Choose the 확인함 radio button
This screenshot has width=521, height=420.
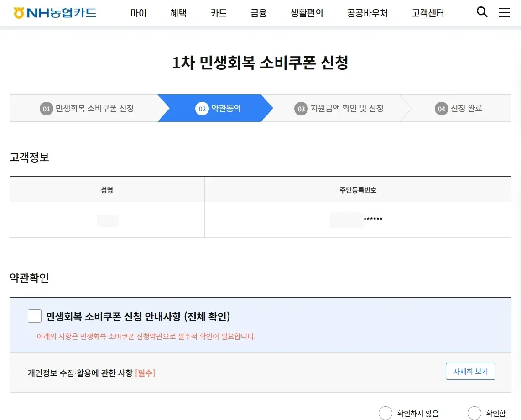click(x=474, y=413)
